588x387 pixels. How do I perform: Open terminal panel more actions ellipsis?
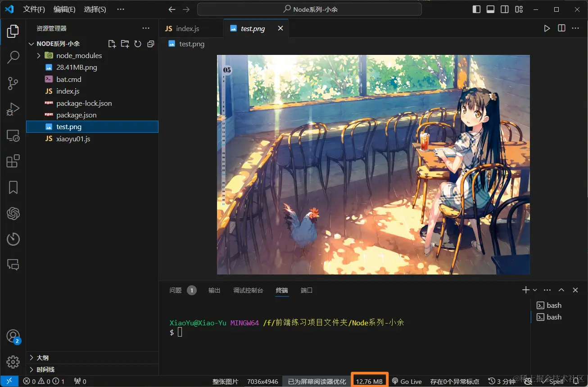(x=547, y=290)
